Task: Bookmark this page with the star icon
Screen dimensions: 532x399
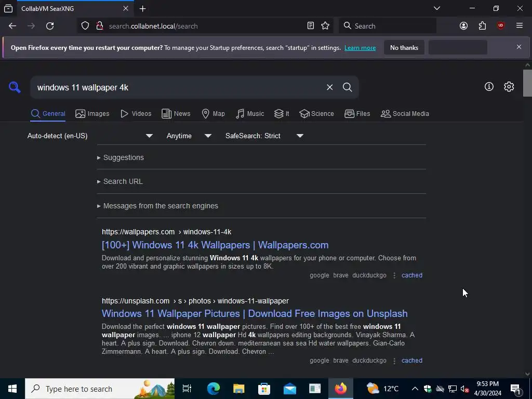Action: (325, 26)
